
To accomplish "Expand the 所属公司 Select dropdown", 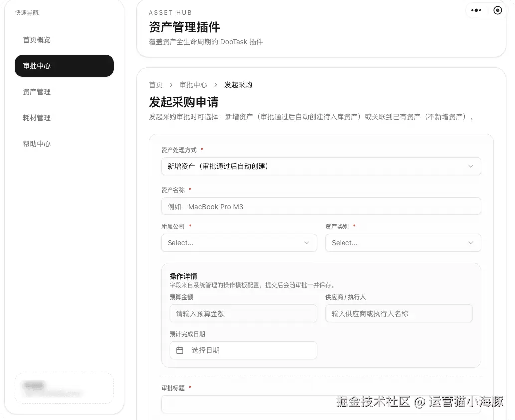I will coord(239,243).
